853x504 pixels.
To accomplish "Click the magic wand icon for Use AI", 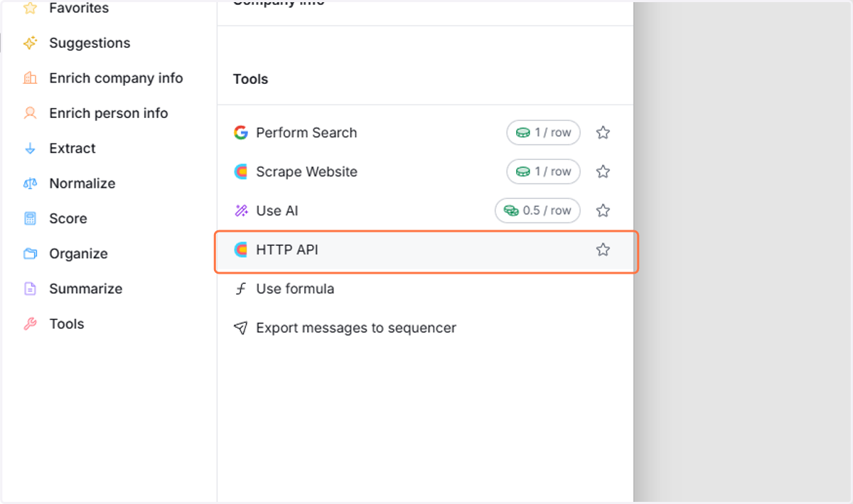I will tap(241, 211).
